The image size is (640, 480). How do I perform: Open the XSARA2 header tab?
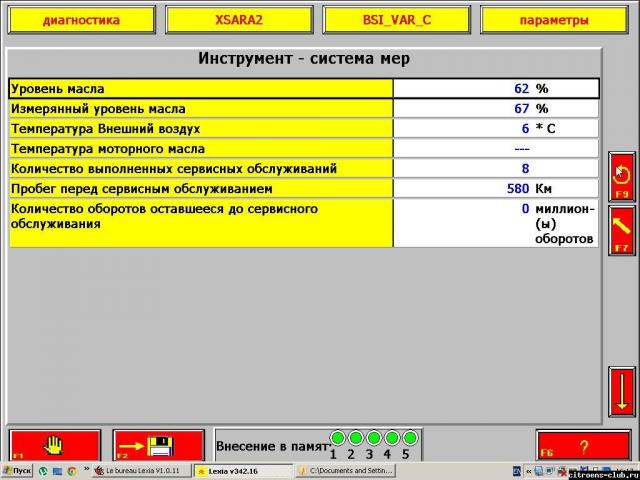[x=239, y=20]
